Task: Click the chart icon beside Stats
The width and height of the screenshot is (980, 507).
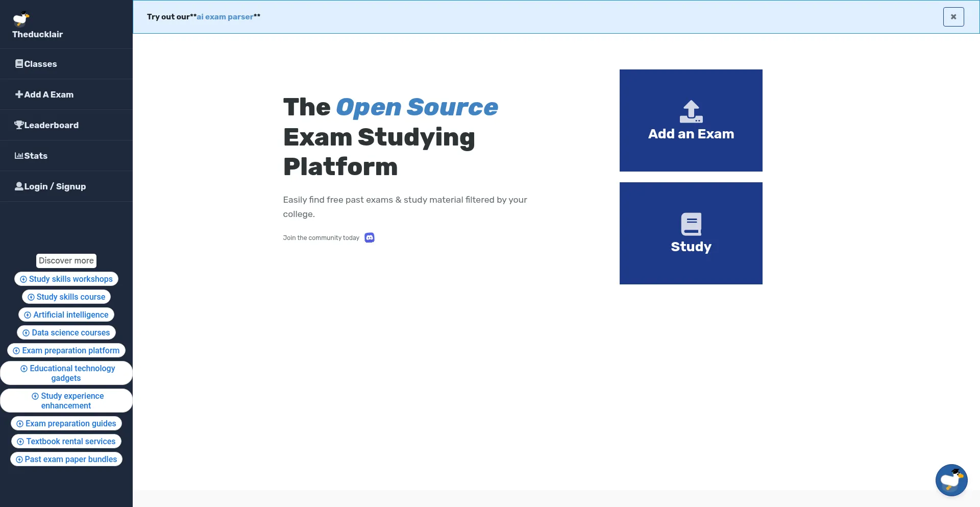Action: click(x=19, y=156)
